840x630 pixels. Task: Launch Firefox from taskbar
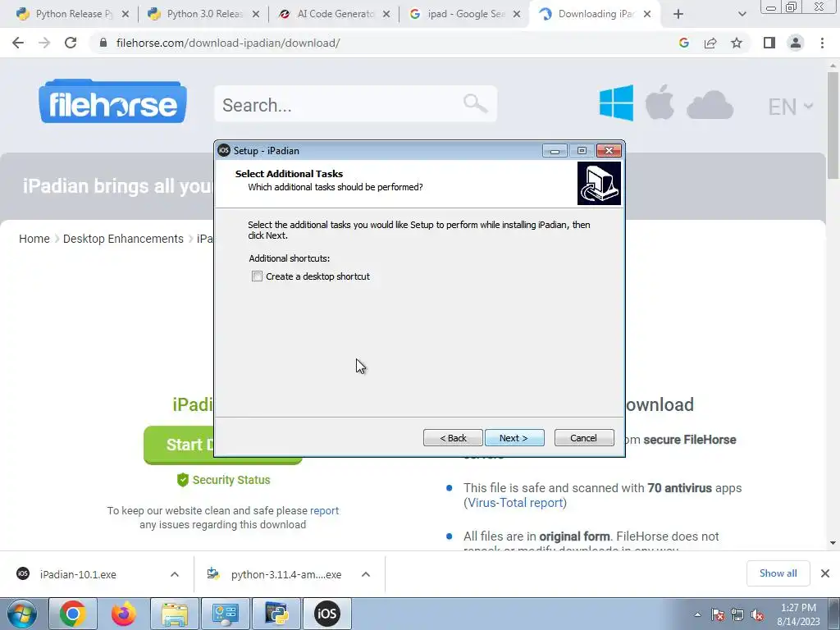pyautogui.click(x=124, y=614)
